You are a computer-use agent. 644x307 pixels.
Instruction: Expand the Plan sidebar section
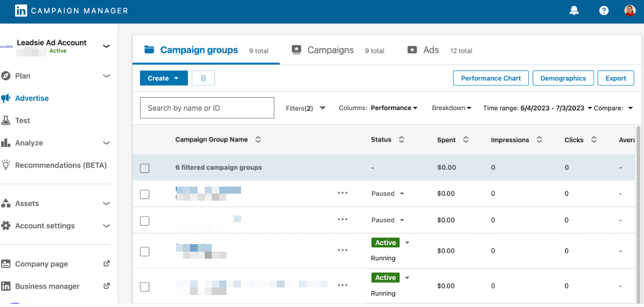coord(106,76)
